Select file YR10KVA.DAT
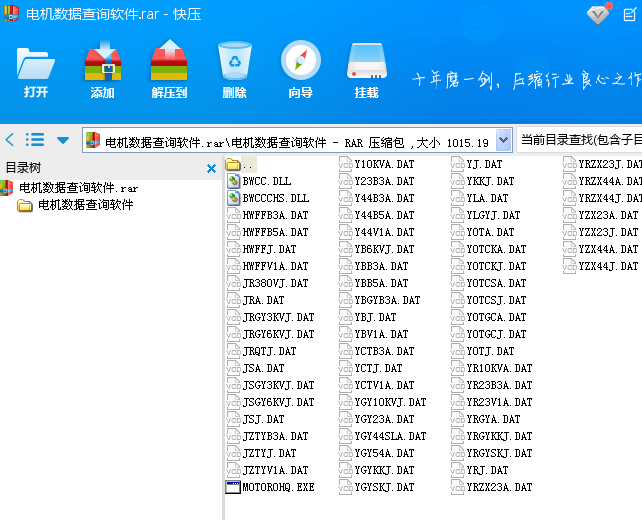The width and height of the screenshot is (642, 520). (x=491, y=368)
